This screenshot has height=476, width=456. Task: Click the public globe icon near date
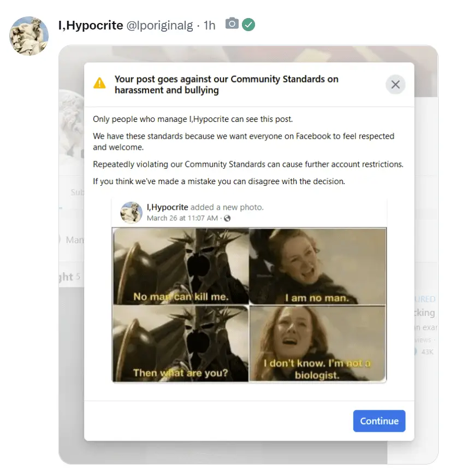coord(227,218)
